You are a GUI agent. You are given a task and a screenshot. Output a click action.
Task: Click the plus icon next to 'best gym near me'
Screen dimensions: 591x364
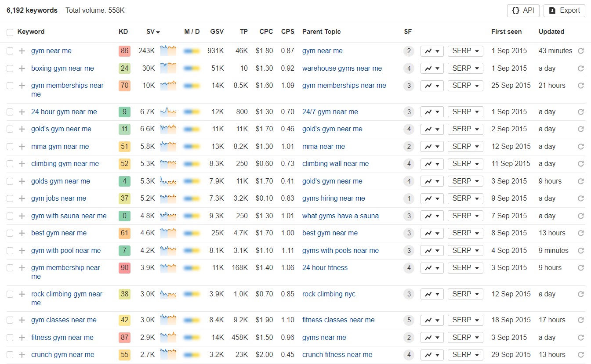point(22,233)
